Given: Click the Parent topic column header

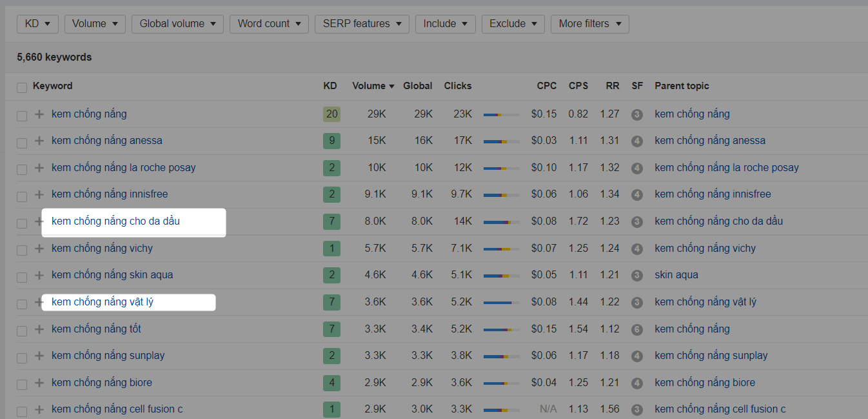Looking at the screenshot, I should 682,86.
